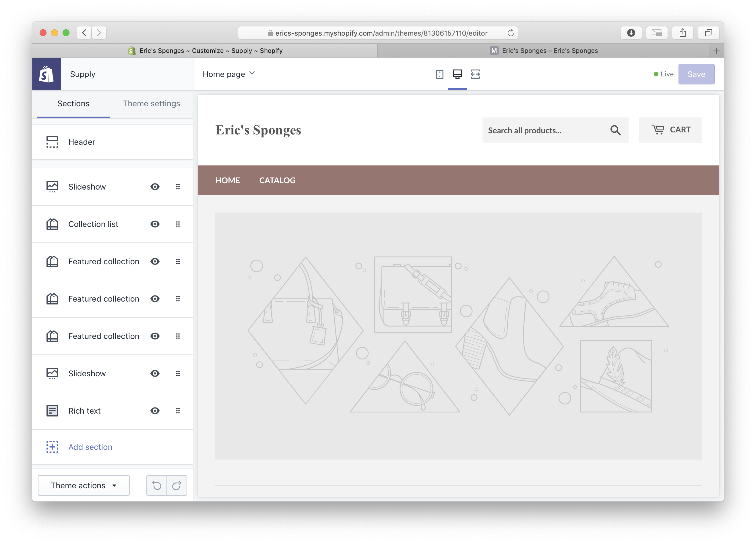Select desktop preview icon

click(x=457, y=74)
